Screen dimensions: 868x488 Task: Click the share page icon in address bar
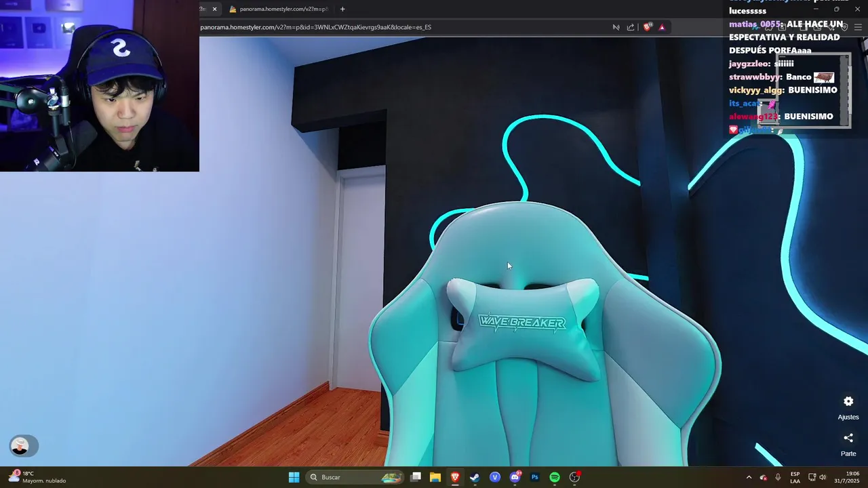click(631, 27)
